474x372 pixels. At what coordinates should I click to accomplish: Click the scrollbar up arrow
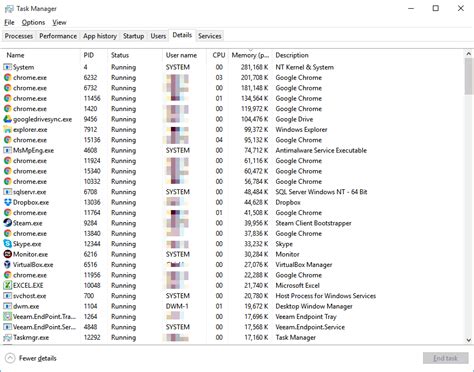[x=468, y=54]
